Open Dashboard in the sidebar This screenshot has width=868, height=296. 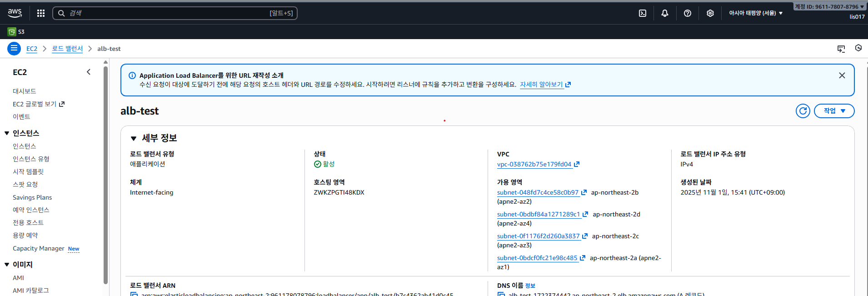coord(25,91)
